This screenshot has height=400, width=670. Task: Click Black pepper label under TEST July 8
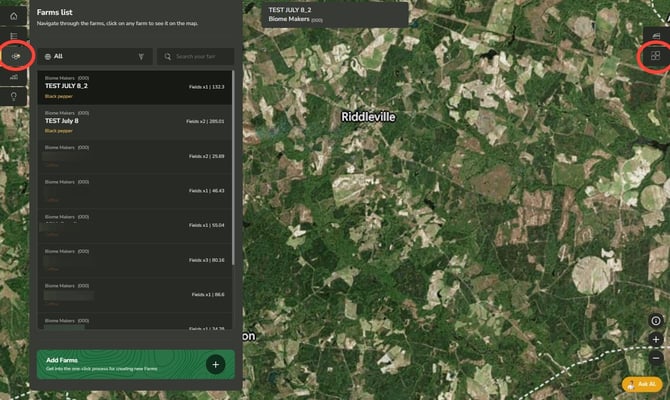tap(59, 131)
